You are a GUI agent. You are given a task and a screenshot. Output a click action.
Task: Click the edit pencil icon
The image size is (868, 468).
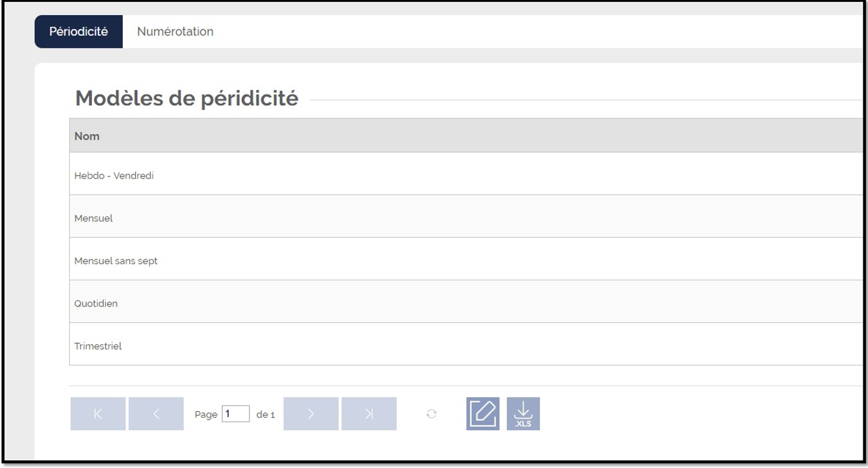coord(483,414)
